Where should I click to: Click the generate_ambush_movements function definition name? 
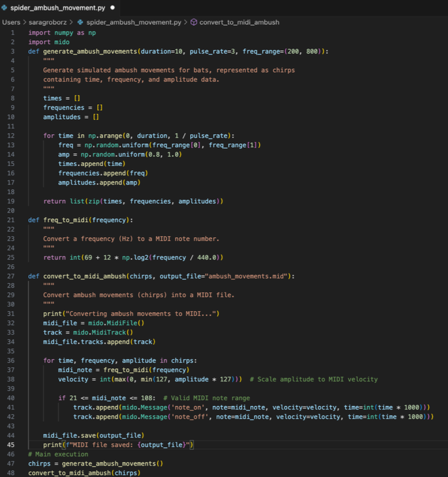(90, 51)
